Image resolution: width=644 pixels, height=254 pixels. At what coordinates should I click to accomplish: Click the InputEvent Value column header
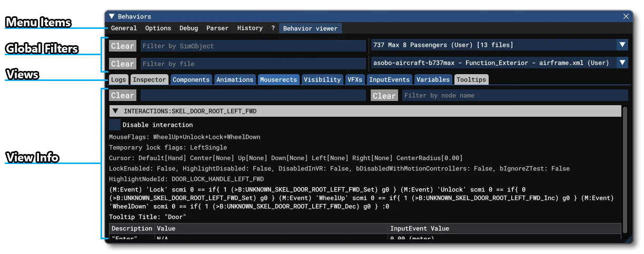tap(504, 229)
